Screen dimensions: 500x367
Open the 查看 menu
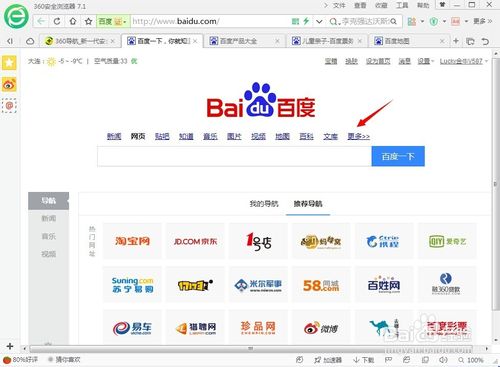pos(360,5)
